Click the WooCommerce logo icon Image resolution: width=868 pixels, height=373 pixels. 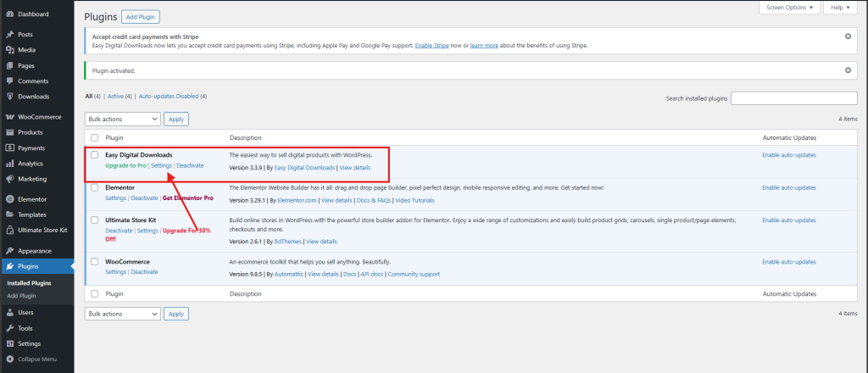pyautogui.click(x=9, y=117)
